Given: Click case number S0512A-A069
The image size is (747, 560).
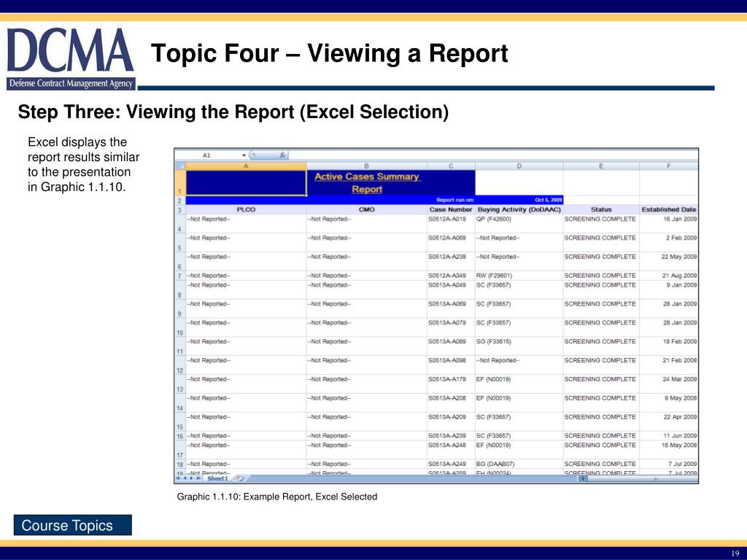Looking at the screenshot, I should click(x=447, y=238).
